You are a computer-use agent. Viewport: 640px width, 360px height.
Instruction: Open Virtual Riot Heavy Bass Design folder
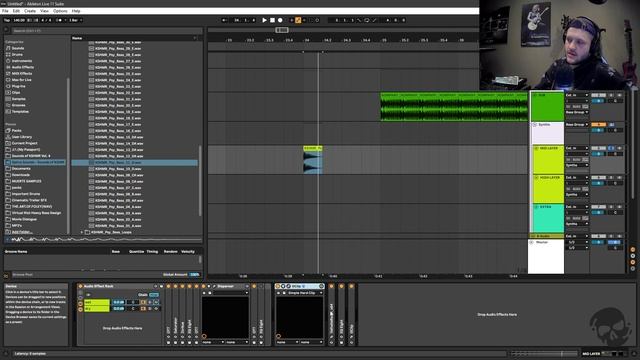click(x=36, y=213)
